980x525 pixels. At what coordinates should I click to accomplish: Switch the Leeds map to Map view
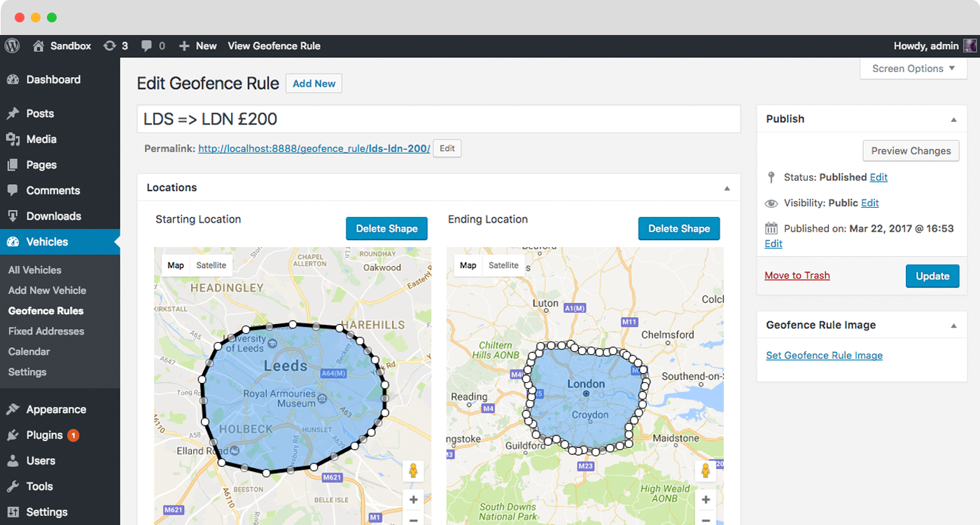pyautogui.click(x=176, y=265)
